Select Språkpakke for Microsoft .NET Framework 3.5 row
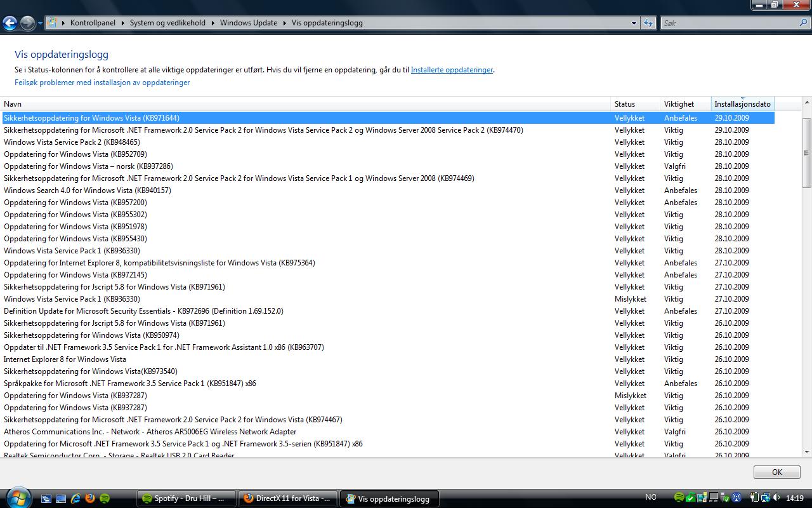Screen dimensions: 812x508 pos(388,384)
